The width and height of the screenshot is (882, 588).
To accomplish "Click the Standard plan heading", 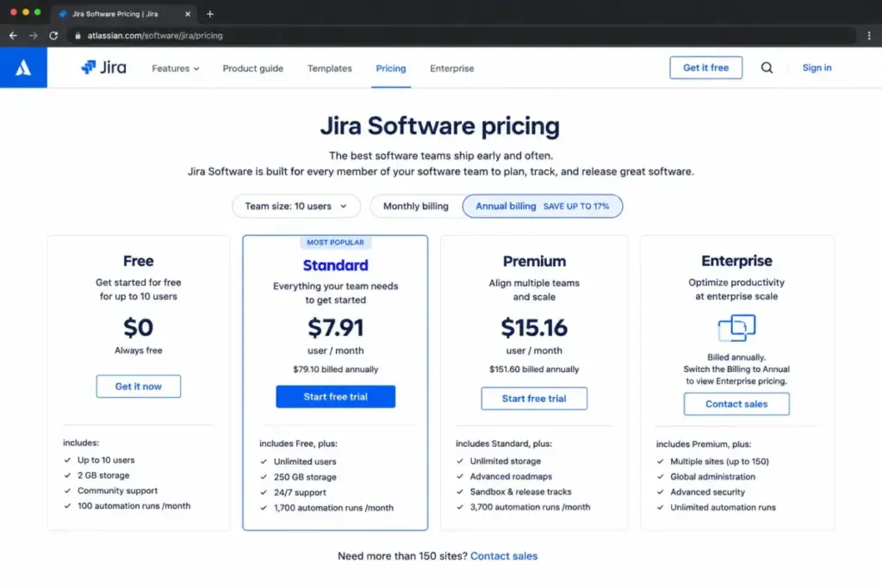I will pyautogui.click(x=335, y=265).
